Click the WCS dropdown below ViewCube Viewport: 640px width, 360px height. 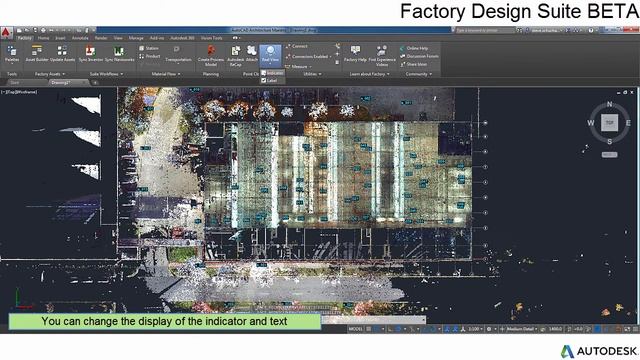tap(609, 155)
